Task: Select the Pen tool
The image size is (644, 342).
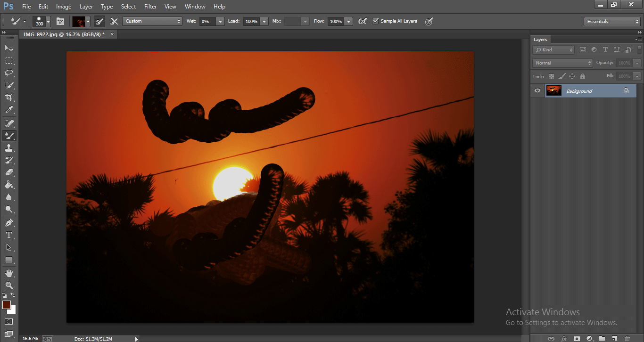Action: 9,222
